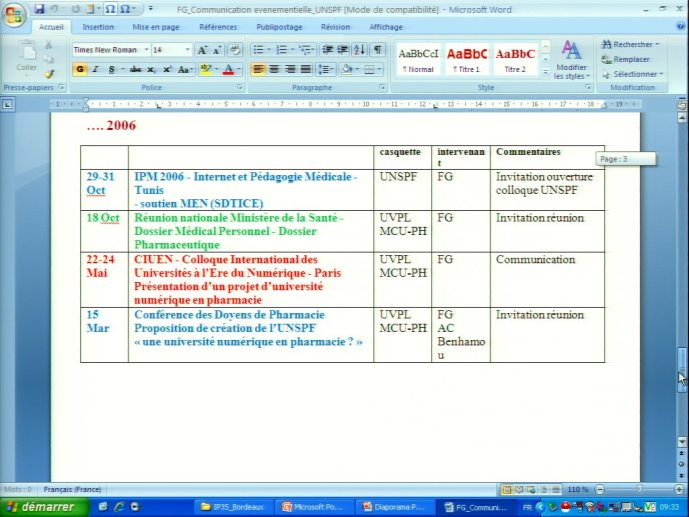Open the Affichage tab
The height and width of the screenshot is (517, 689).
coord(386,27)
